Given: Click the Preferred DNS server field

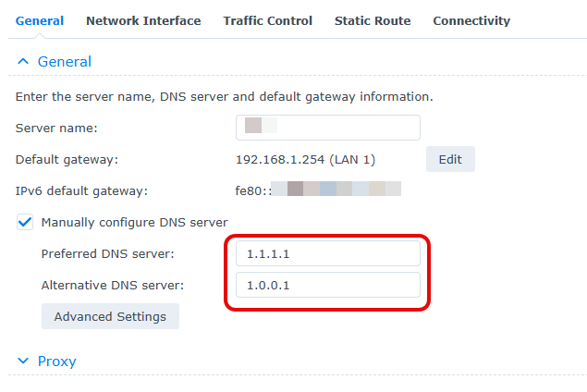Looking at the screenshot, I should [x=328, y=253].
